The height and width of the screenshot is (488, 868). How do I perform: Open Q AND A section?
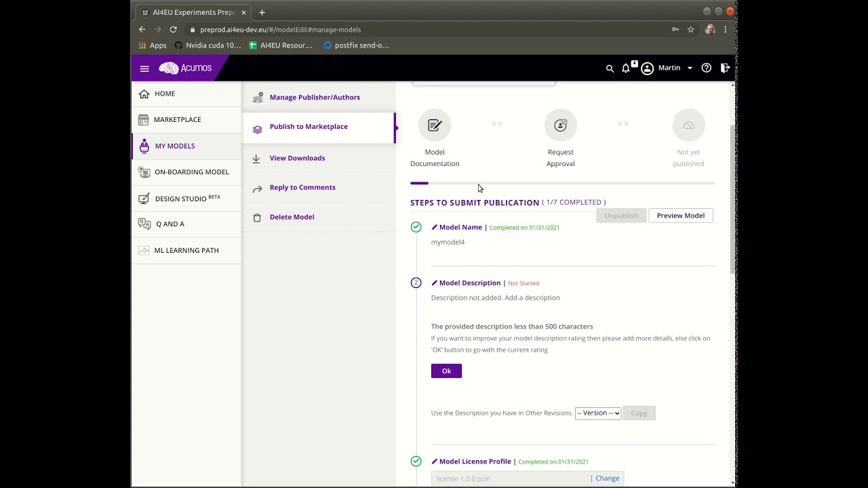tap(186, 224)
